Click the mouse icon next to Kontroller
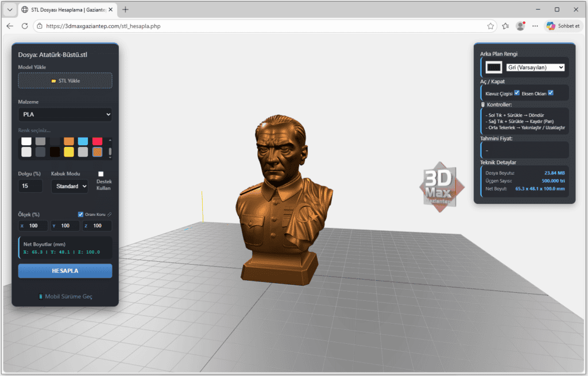 pyautogui.click(x=483, y=104)
